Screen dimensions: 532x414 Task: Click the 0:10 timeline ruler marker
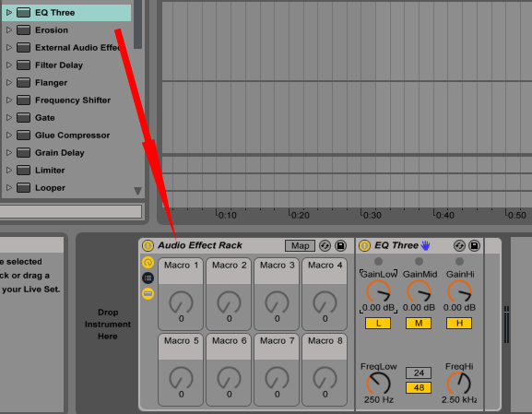point(226,215)
